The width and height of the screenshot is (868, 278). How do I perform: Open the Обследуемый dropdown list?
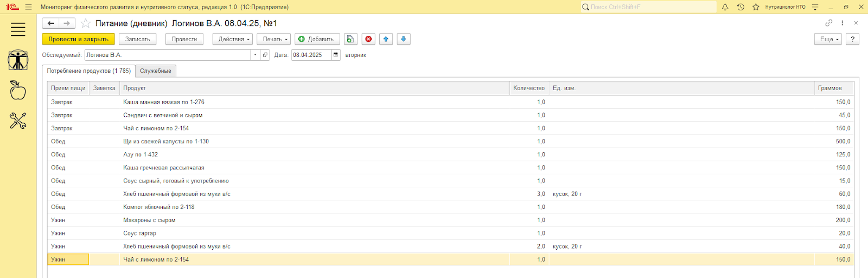[x=255, y=55]
